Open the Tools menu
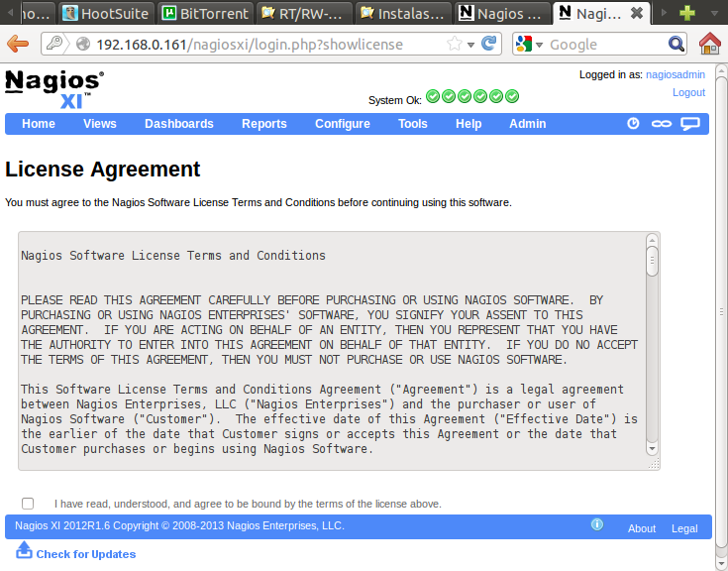This screenshot has width=728, height=571. (x=413, y=124)
